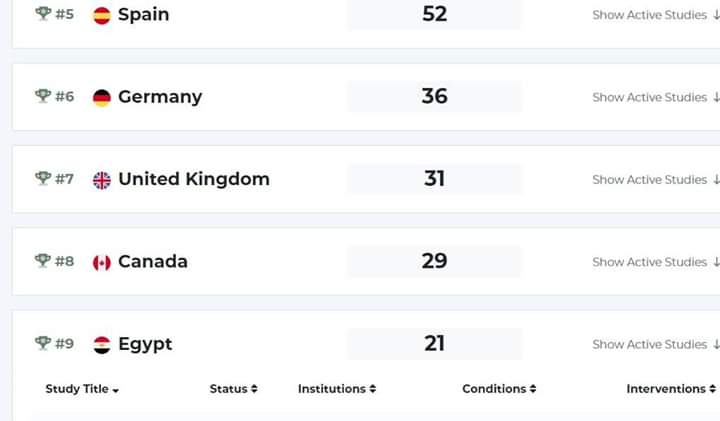Sort by Study Title column
720x421 pixels.
pyautogui.click(x=82, y=389)
